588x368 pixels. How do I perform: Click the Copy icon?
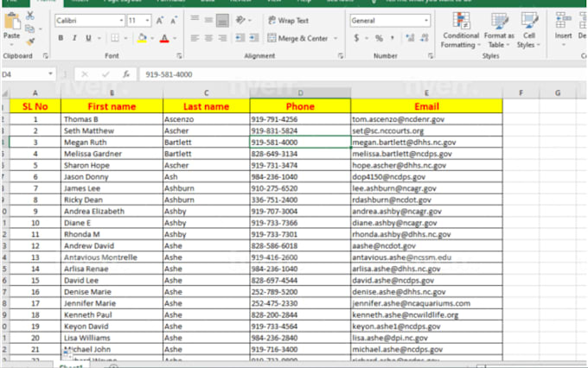(x=29, y=29)
